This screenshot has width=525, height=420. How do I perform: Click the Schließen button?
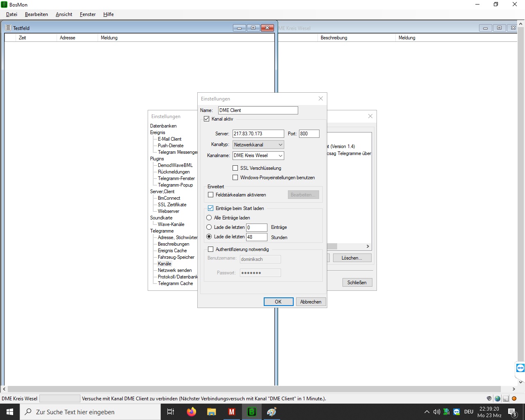[x=357, y=283]
